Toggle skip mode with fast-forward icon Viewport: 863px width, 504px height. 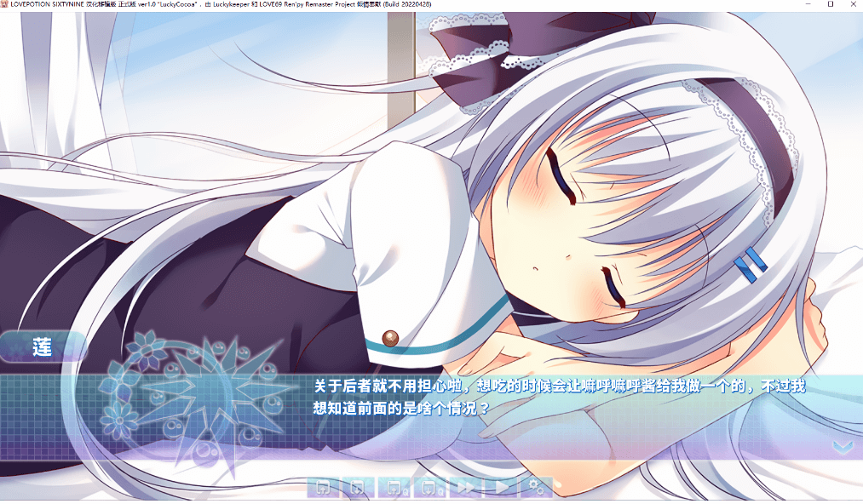click(466, 487)
